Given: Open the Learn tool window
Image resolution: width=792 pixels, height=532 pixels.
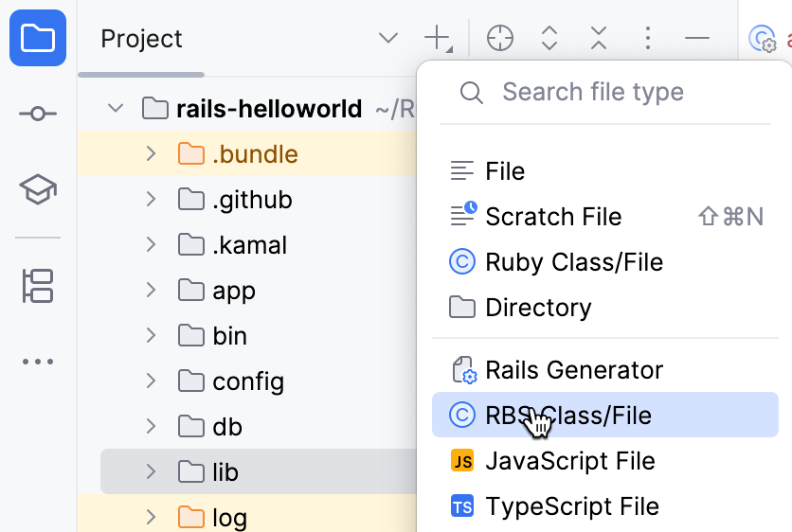Looking at the screenshot, I should tap(38, 190).
